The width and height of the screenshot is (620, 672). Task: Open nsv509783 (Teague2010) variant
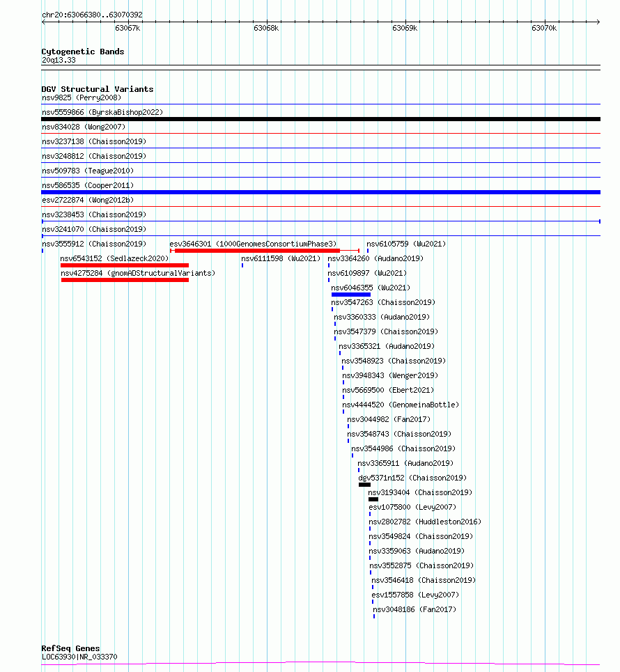click(x=88, y=171)
